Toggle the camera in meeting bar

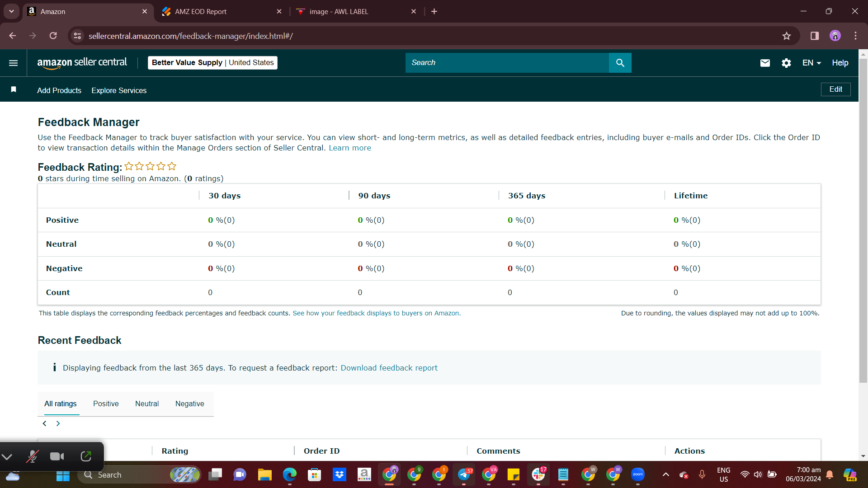point(57,456)
